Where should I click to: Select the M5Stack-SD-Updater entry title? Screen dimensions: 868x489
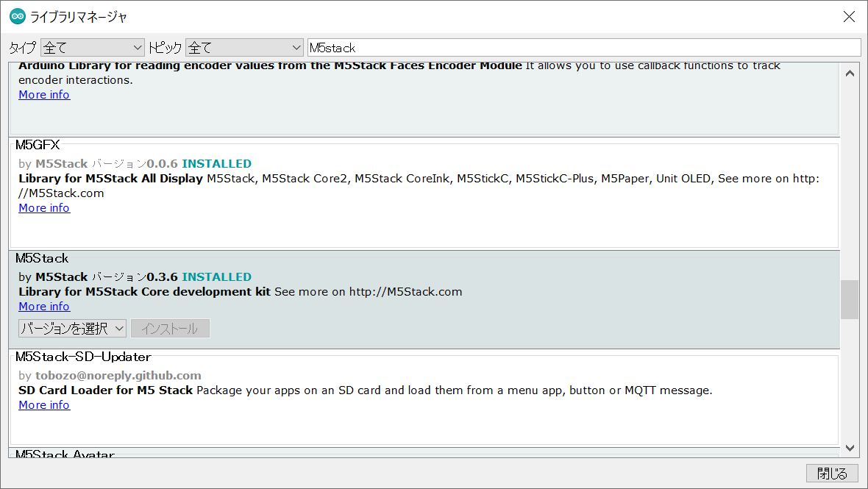83,357
